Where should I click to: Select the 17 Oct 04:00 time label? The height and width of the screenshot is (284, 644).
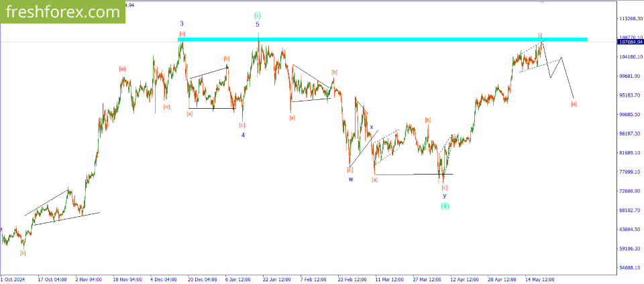tap(51, 280)
